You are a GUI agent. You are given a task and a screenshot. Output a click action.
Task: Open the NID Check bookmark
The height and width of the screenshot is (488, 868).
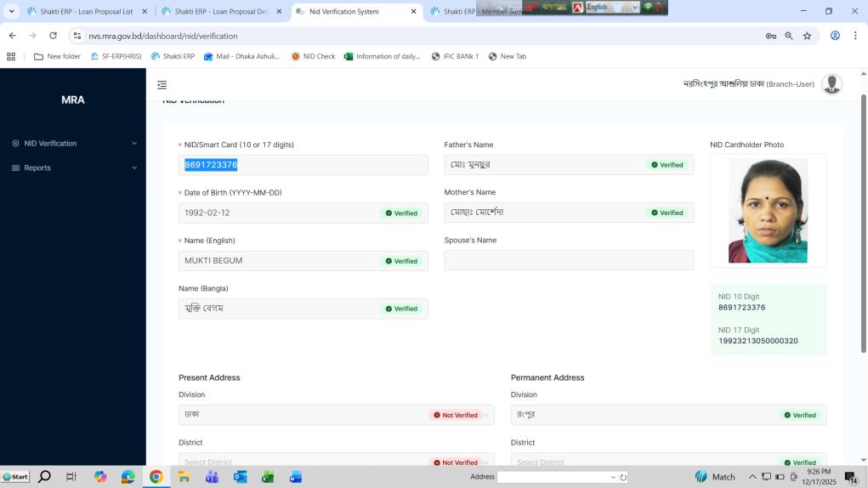313,56
